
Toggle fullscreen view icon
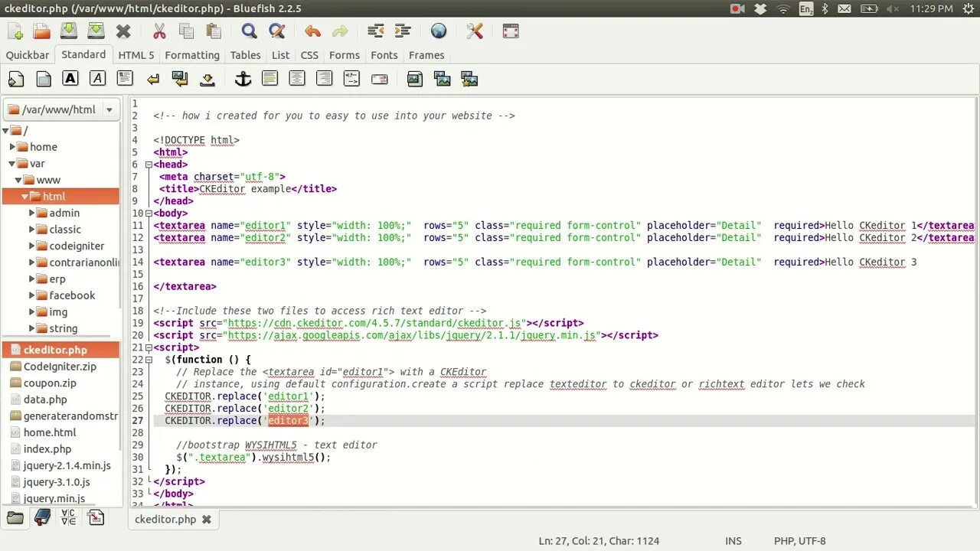point(511,31)
